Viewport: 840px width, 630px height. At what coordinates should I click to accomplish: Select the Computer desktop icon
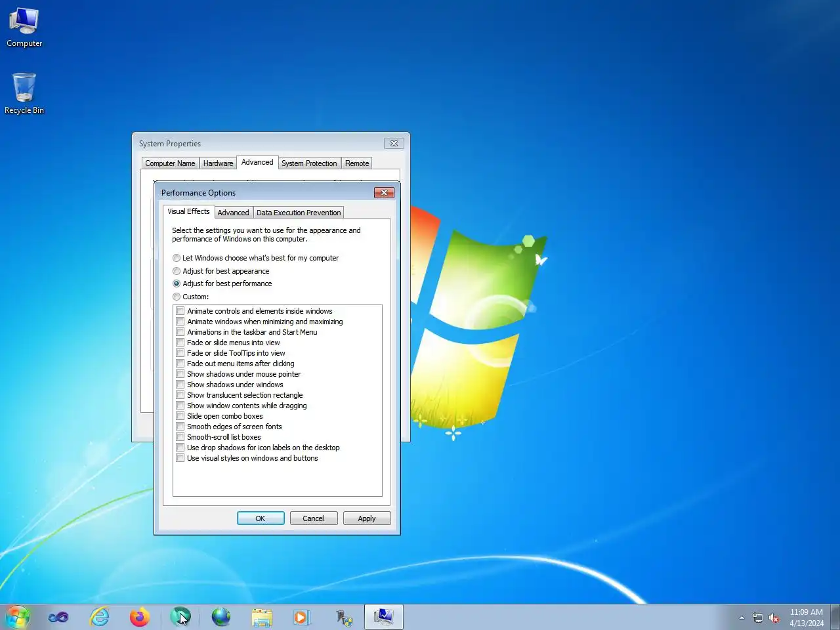[24, 27]
